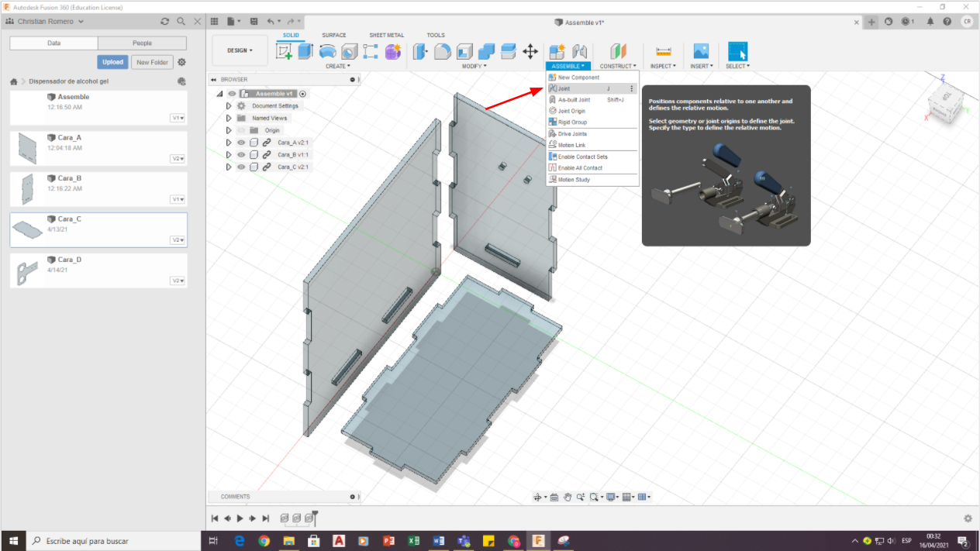Collapse the Assemble v1 root node

click(x=219, y=94)
